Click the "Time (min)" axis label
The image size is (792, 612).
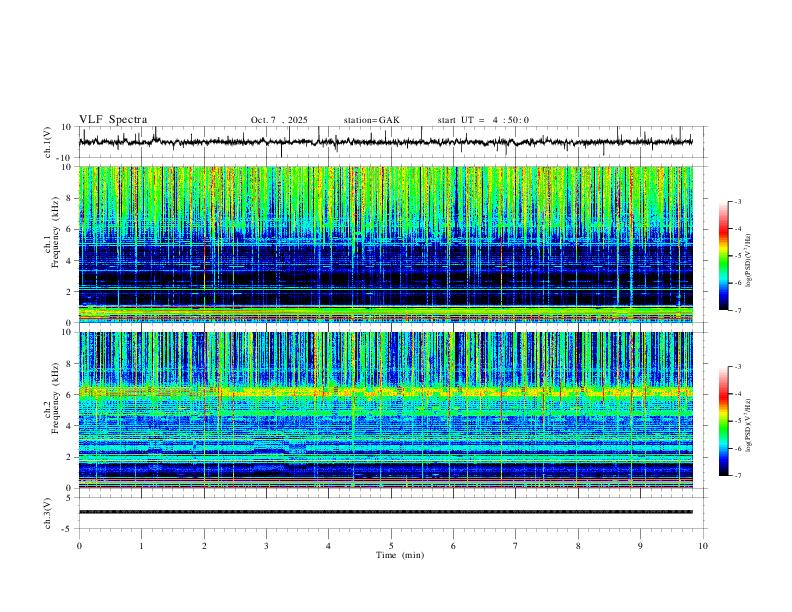(400, 555)
